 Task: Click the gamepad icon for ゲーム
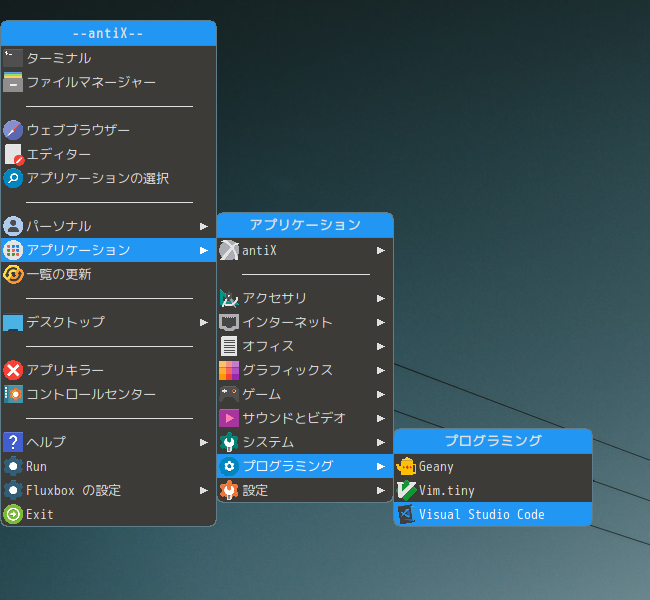[x=229, y=394]
